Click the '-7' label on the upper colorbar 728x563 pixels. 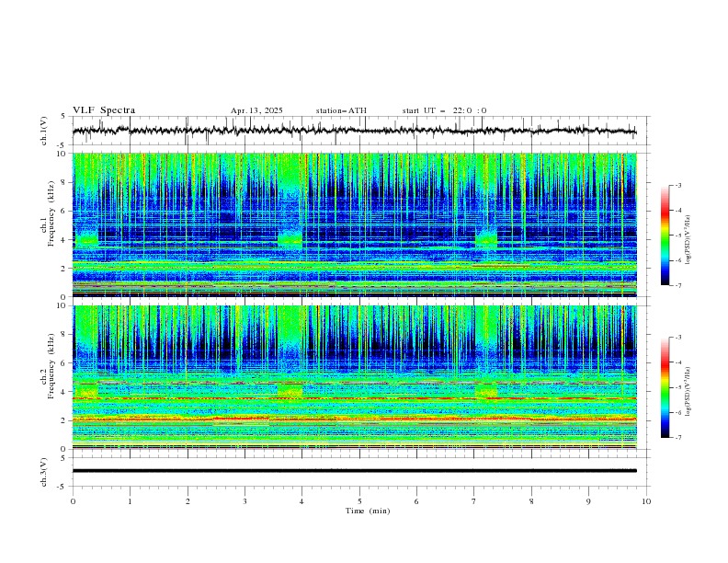tap(677, 286)
